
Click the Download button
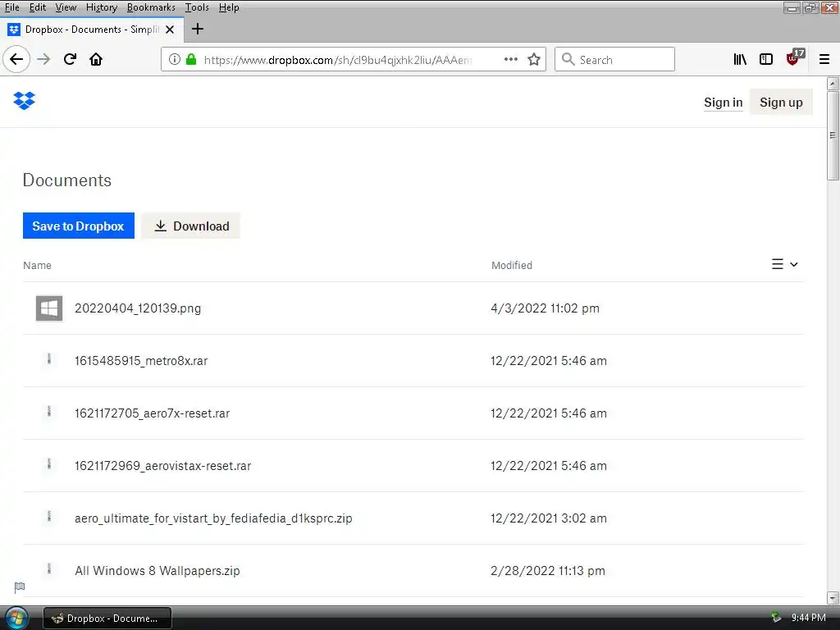[x=191, y=226]
